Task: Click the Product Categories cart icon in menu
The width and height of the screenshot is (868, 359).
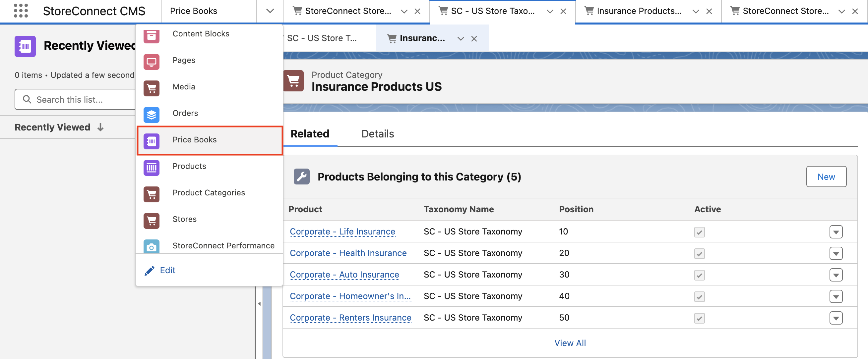Action: (151, 194)
